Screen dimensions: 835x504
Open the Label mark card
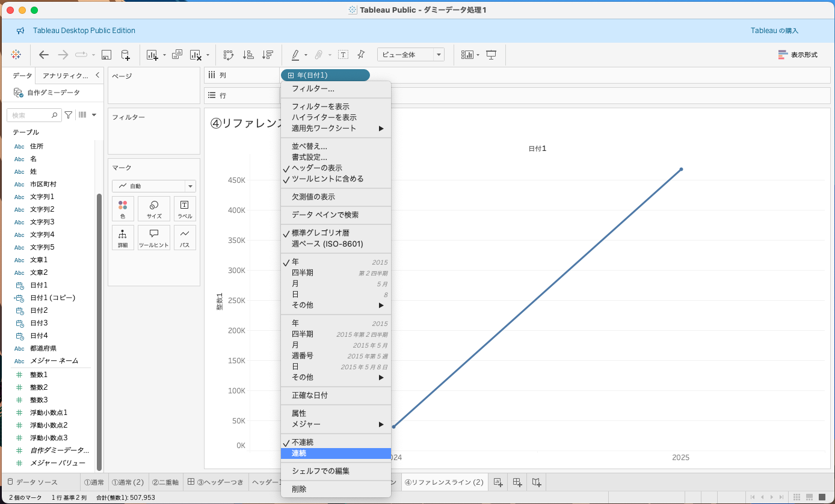click(x=185, y=209)
